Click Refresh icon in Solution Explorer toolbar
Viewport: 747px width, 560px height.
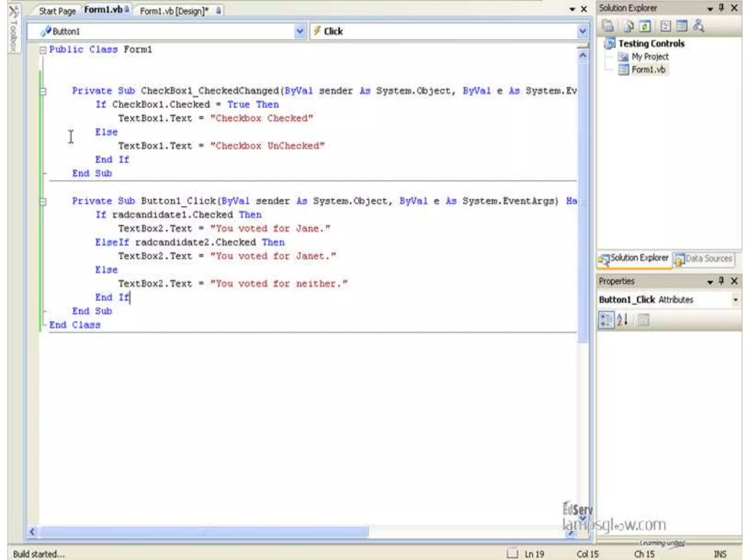[x=645, y=26]
